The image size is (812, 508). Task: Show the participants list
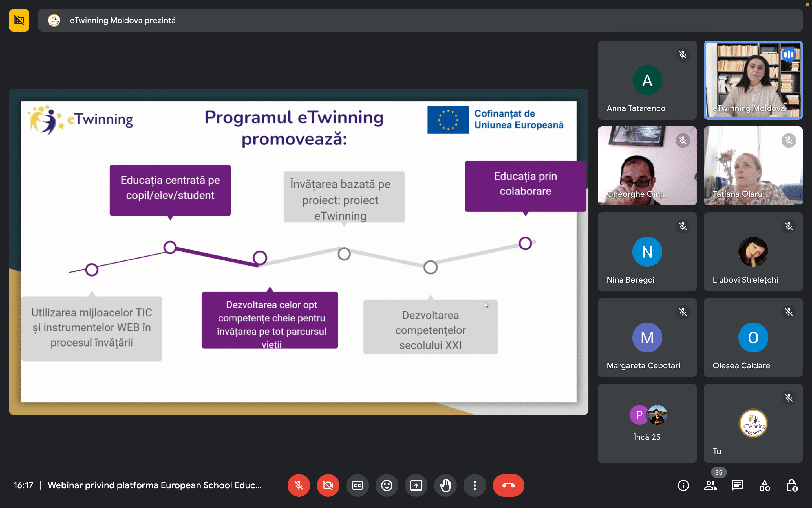[x=710, y=485]
